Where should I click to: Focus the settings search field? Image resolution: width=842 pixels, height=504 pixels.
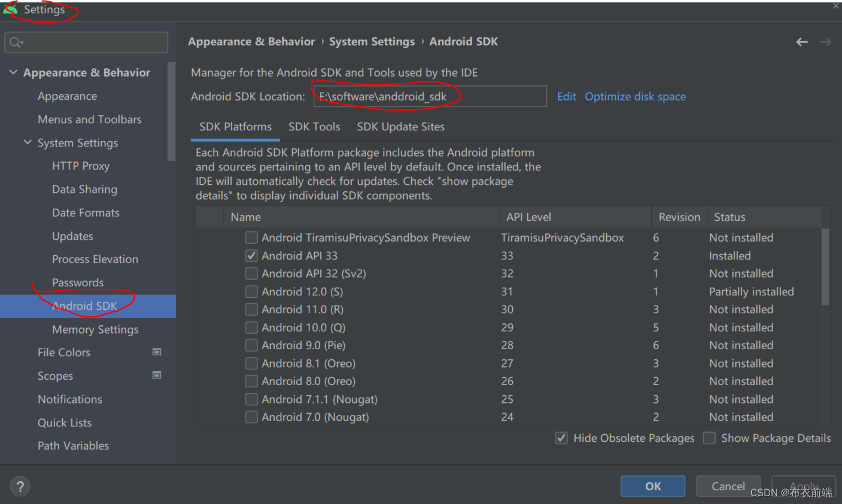click(x=86, y=42)
